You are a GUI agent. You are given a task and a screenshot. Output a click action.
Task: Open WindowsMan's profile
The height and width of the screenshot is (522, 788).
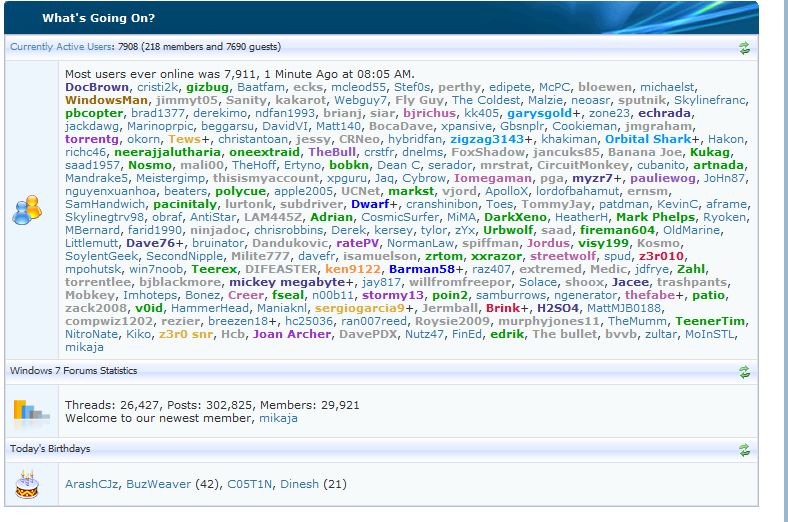[106, 100]
